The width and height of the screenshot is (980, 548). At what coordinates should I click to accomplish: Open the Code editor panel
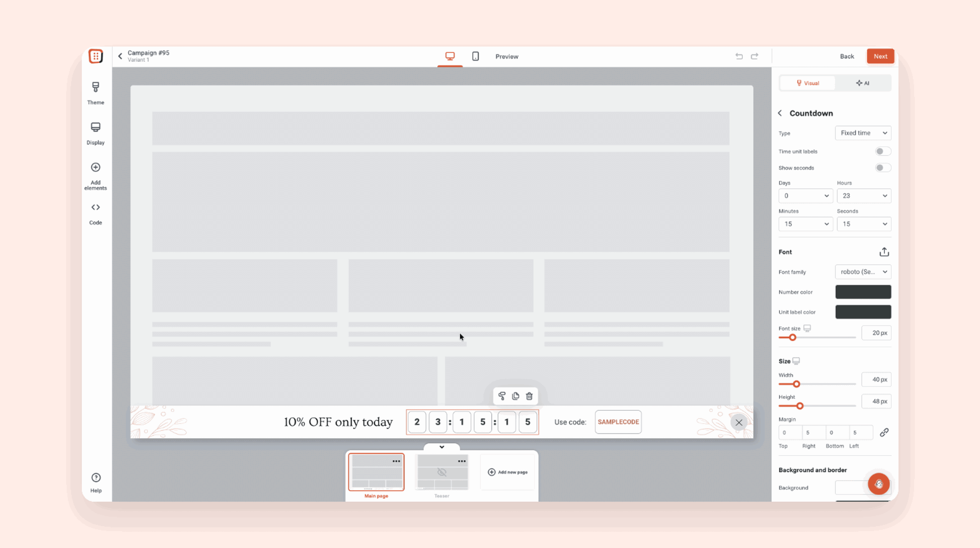point(95,214)
